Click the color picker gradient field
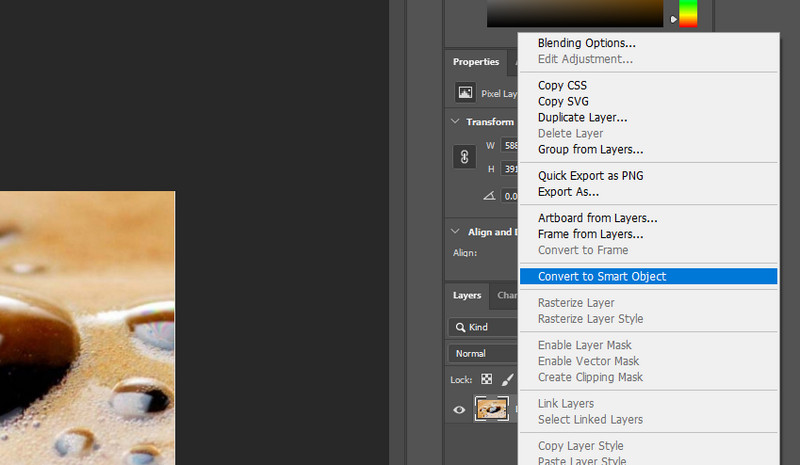Image resolution: width=800 pixels, height=465 pixels. (575, 12)
